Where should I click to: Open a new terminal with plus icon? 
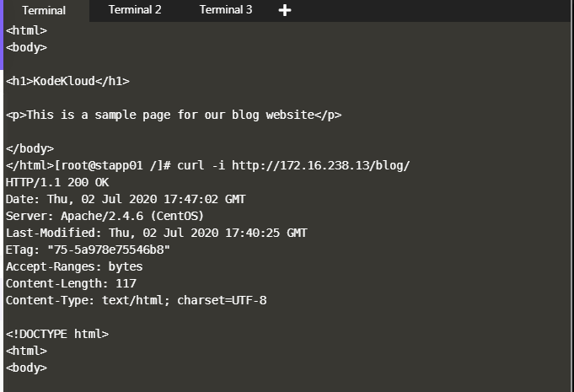(285, 10)
